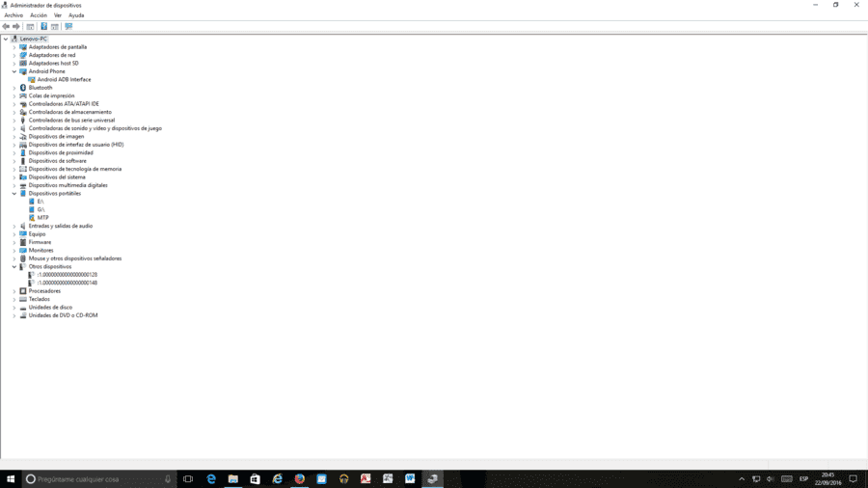Click the Unidades de DVD o CD-ROM icon

[x=23, y=315]
